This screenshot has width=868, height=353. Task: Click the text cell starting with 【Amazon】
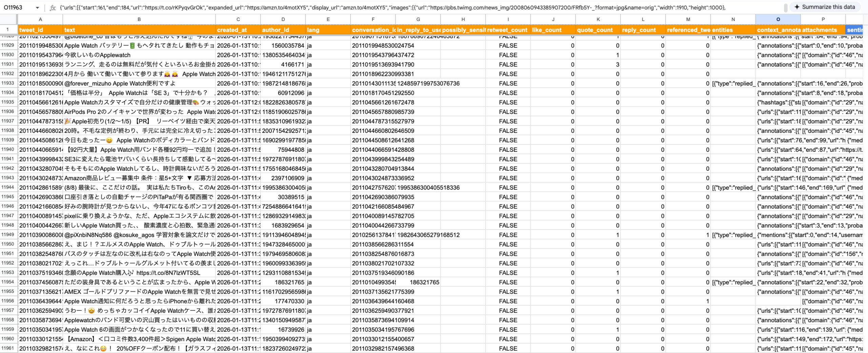pyautogui.click(x=139, y=339)
